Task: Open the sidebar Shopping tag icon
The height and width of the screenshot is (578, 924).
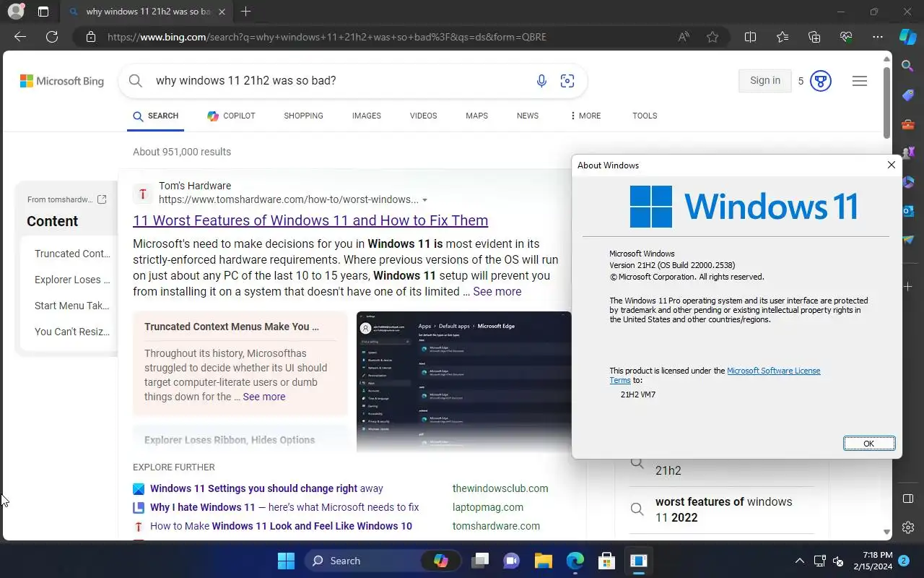Action: (x=908, y=95)
